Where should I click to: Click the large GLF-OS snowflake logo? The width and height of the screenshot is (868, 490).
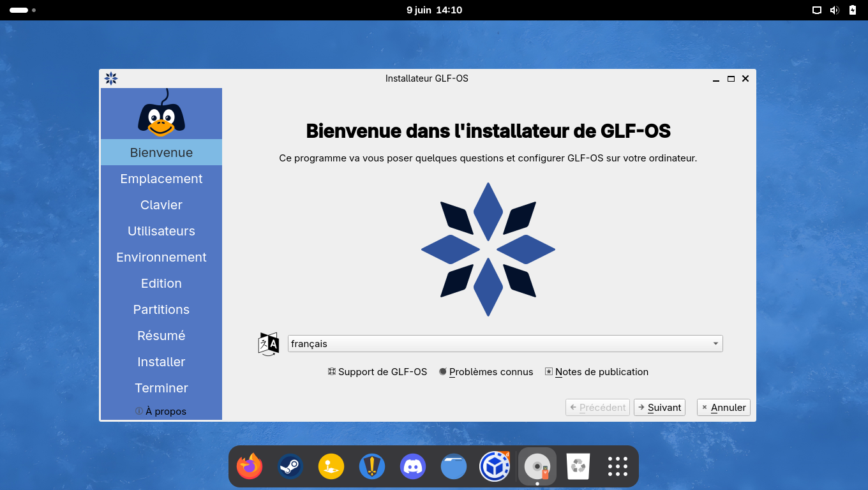[488, 249]
